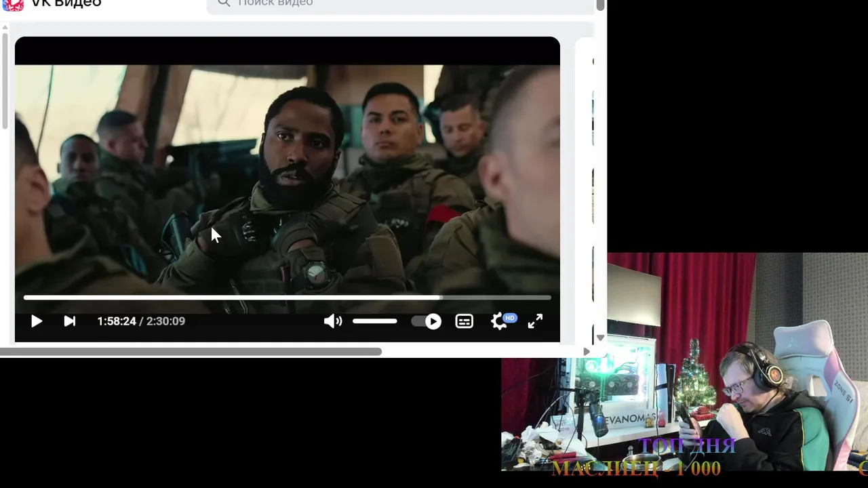The image size is (868, 488).
Task: Skip to the next video
Action: tap(70, 321)
